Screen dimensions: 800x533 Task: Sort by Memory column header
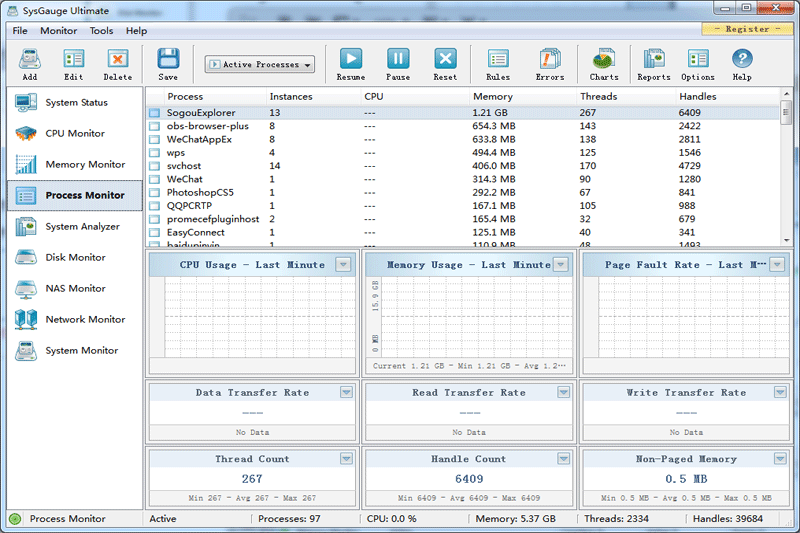(522, 96)
